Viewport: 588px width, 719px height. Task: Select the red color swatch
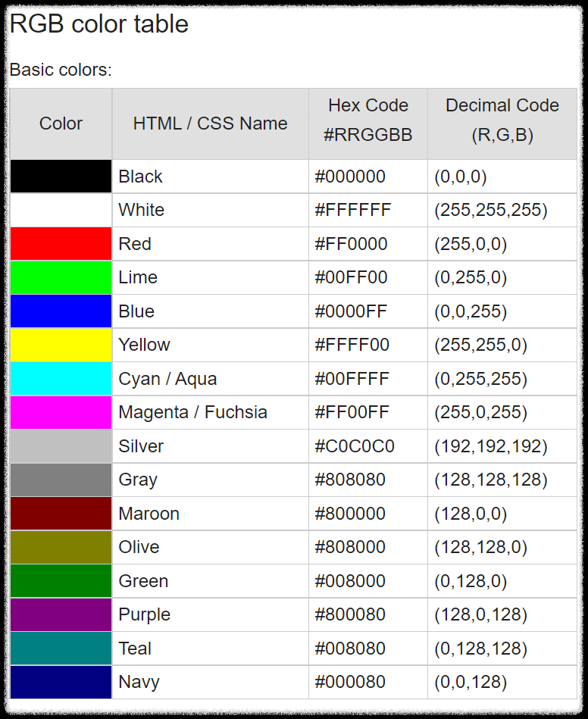tap(61, 243)
